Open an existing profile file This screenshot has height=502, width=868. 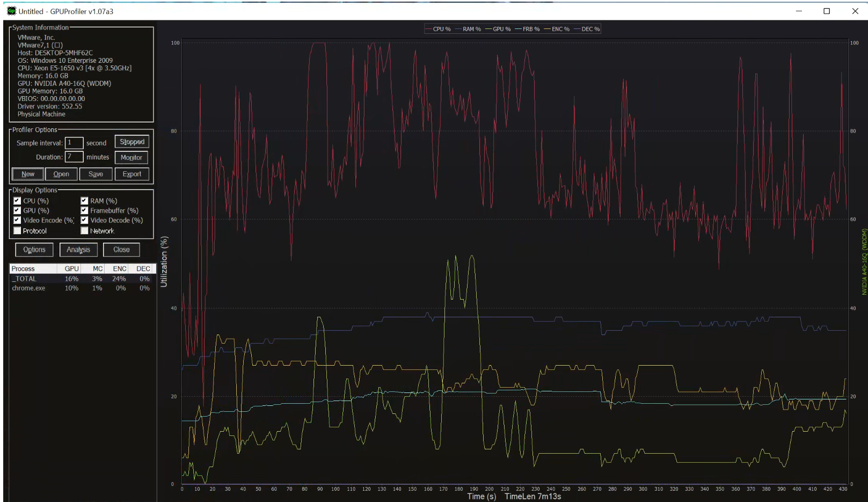[61, 174]
